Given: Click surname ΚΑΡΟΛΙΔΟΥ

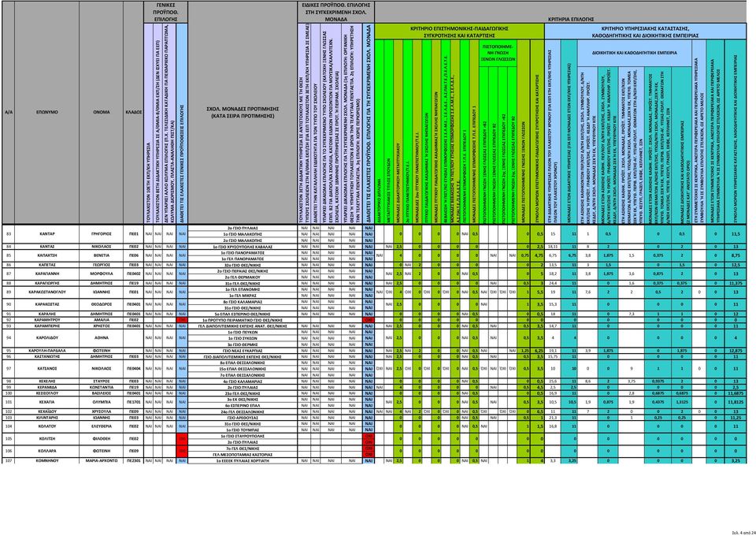Looking at the screenshot, I should point(46,338).
